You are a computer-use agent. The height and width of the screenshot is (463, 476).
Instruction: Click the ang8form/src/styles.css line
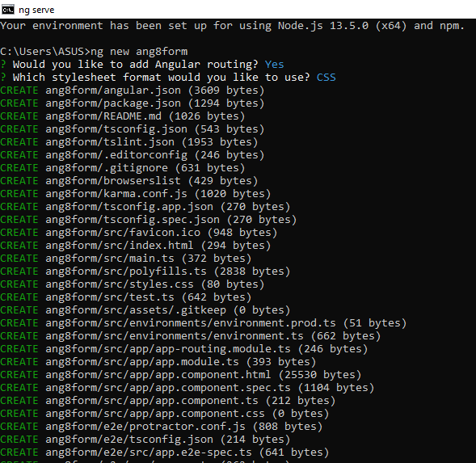(x=132, y=284)
